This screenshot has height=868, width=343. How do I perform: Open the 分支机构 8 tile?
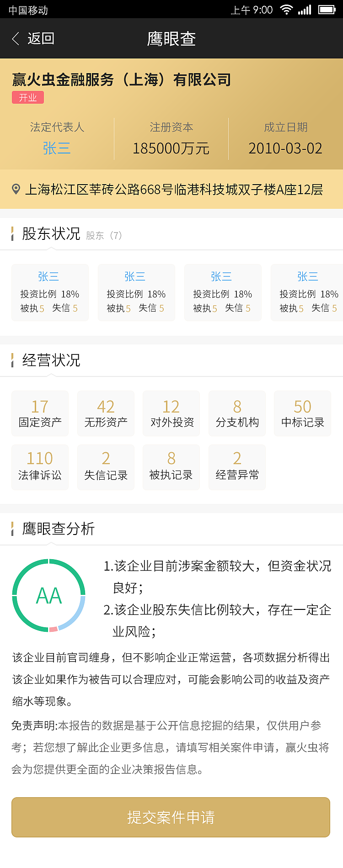237,413
